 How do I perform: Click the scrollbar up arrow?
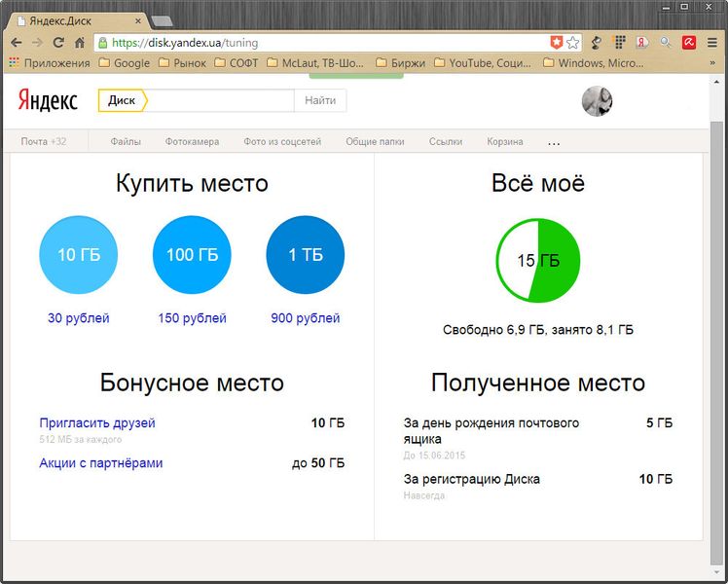tap(716, 82)
